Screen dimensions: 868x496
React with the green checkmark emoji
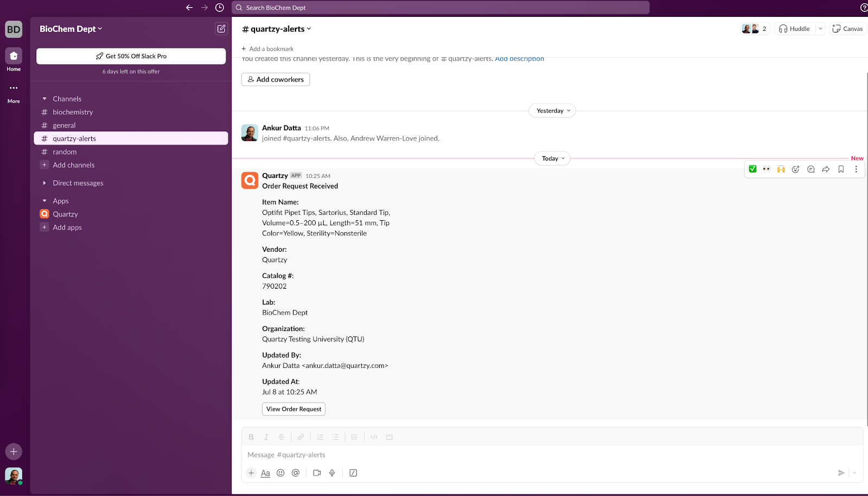coord(752,169)
